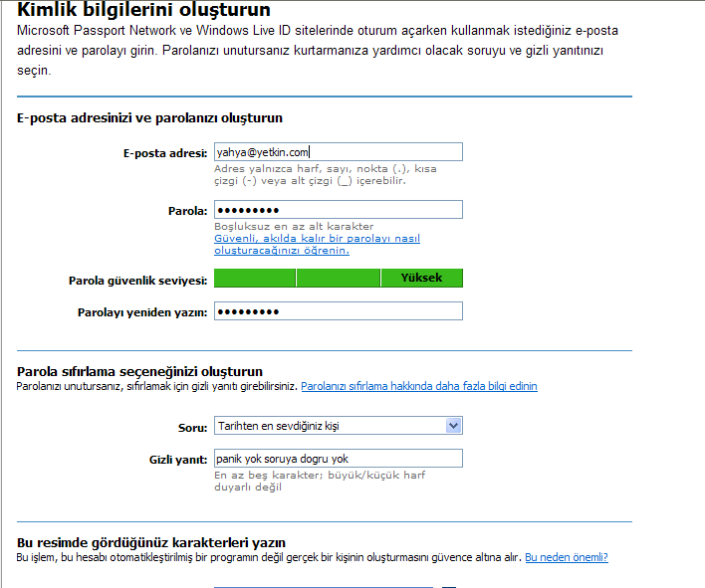Open the 'Bu neden önemli?' link
Screen dimensions: 705x588
click(x=567, y=557)
